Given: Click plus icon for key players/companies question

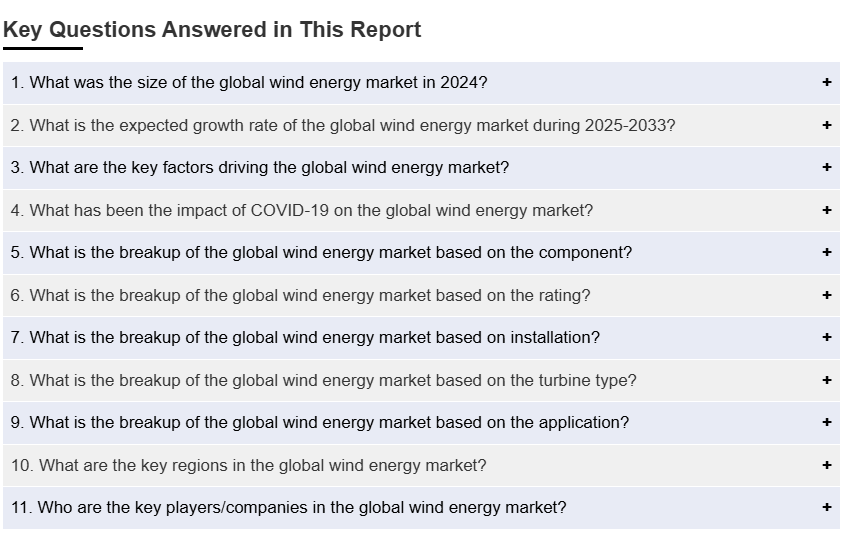Looking at the screenshot, I should 826,508.
